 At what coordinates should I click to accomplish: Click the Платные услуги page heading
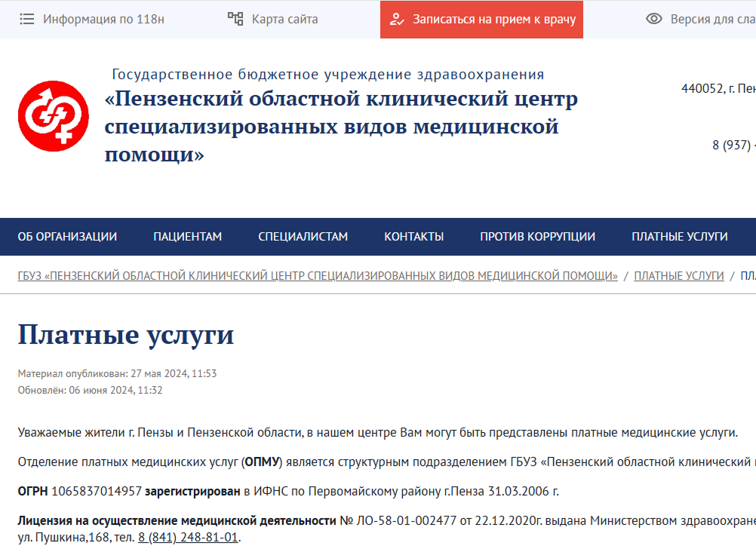pyautogui.click(x=126, y=335)
